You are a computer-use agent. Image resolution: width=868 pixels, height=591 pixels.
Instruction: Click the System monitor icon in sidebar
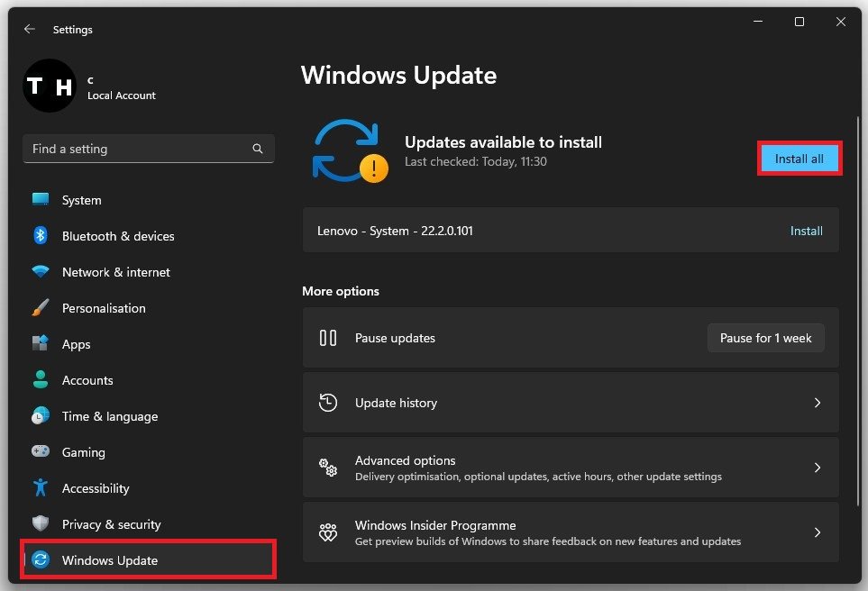click(41, 199)
